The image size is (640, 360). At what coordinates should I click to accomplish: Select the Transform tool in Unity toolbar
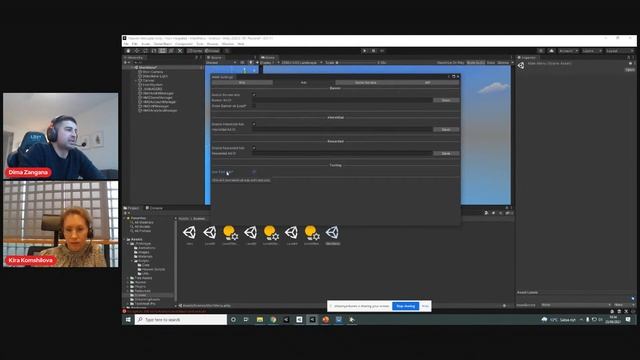[171, 51]
